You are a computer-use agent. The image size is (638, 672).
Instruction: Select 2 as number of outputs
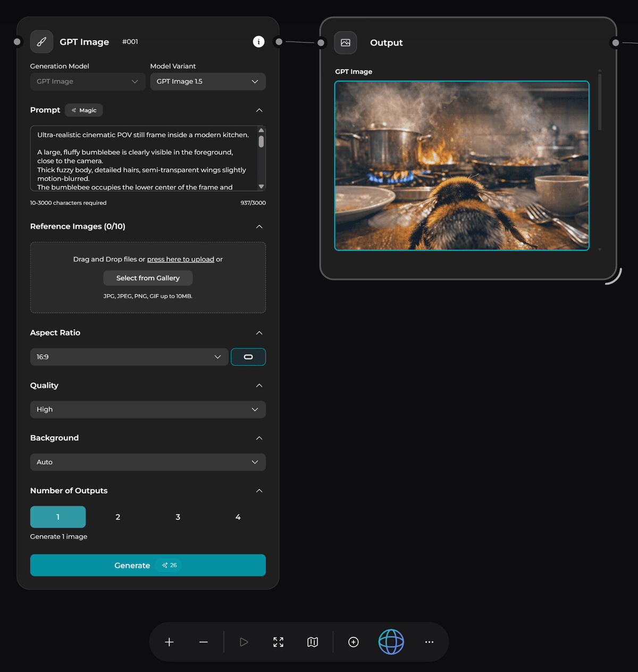click(x=118, y=517)
